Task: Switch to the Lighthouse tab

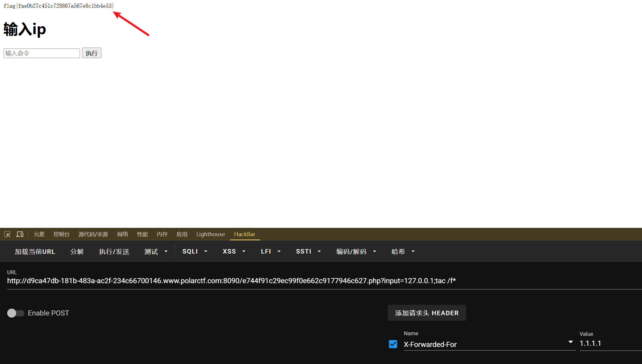Action: coord(210,234)
